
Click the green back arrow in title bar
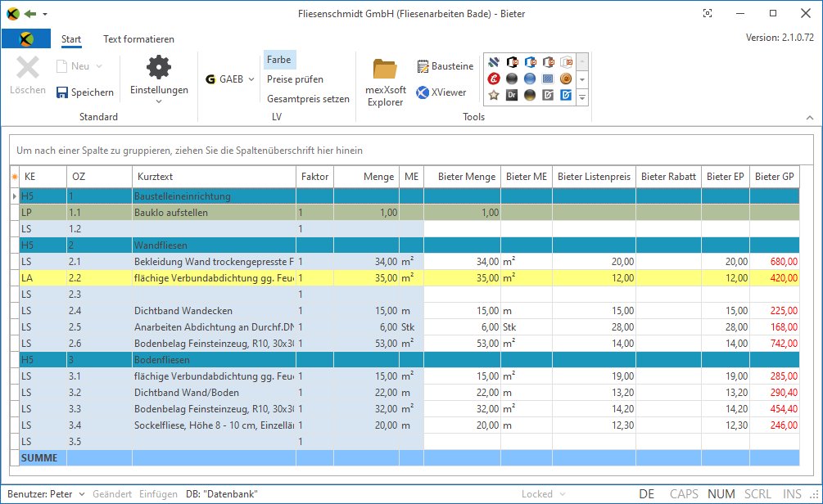point(30,14)
